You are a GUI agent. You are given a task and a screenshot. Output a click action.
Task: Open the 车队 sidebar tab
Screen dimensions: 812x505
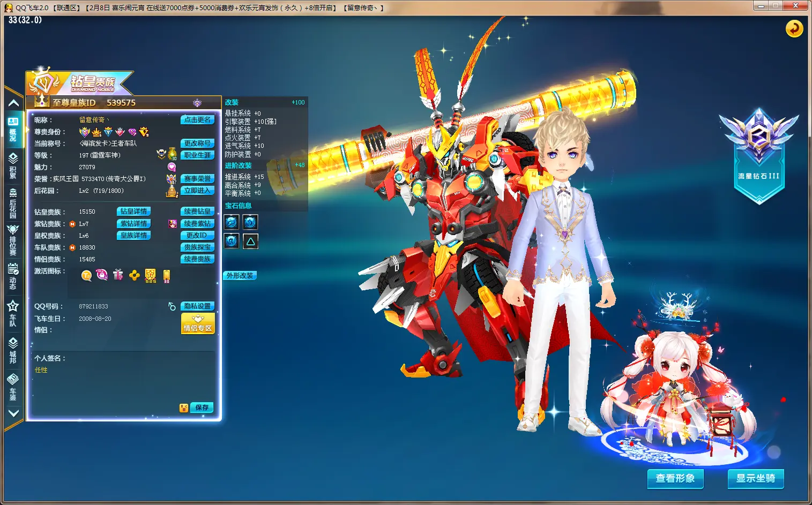[13, 314]
